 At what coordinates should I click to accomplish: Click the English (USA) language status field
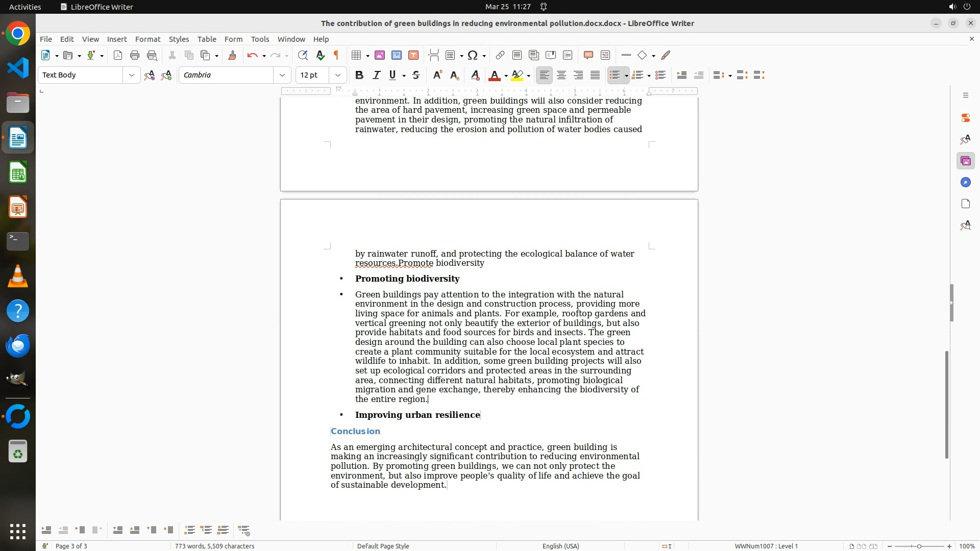coord(560,546)
